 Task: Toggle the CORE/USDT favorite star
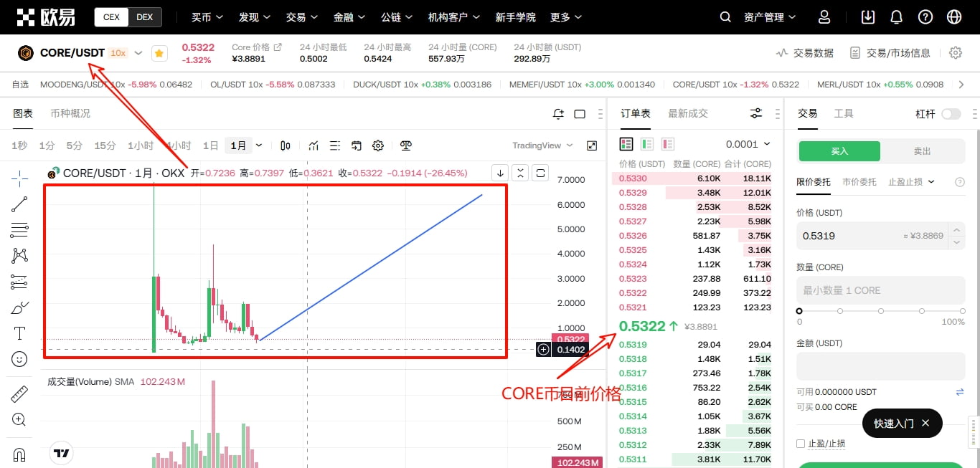[159, 53]
